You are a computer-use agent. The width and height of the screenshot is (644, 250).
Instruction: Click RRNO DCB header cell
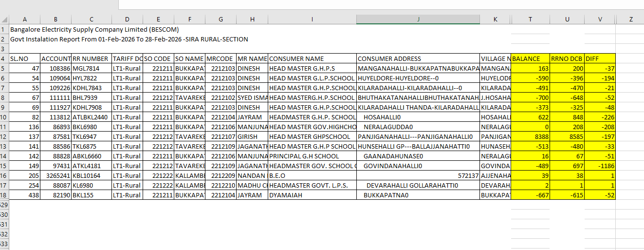point(567,58)
